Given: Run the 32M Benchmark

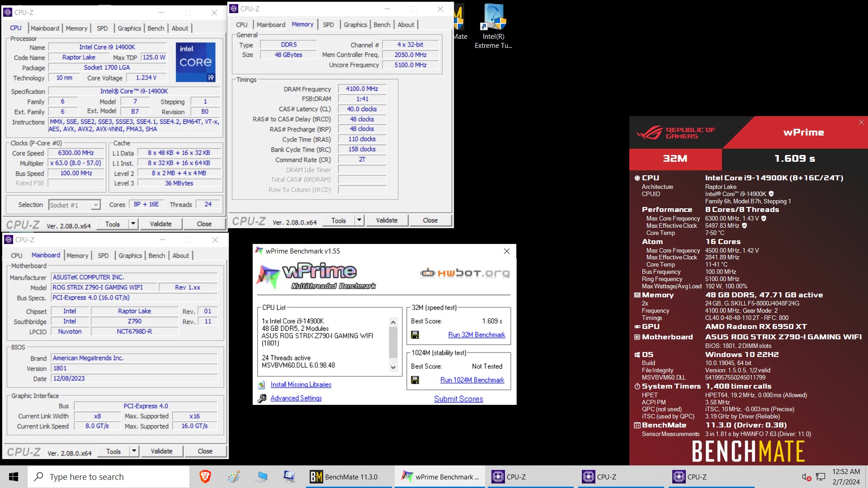Looking at the screenshot, I should [x=476, y=335].
